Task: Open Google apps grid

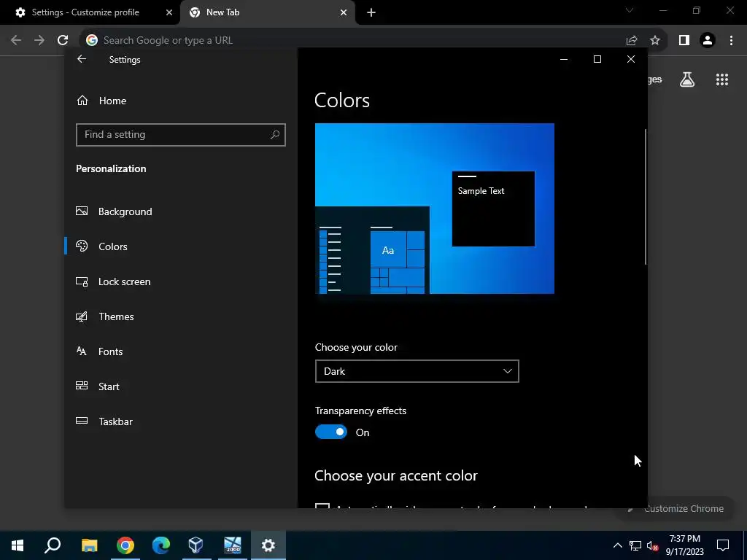Action: coord(722,79)
